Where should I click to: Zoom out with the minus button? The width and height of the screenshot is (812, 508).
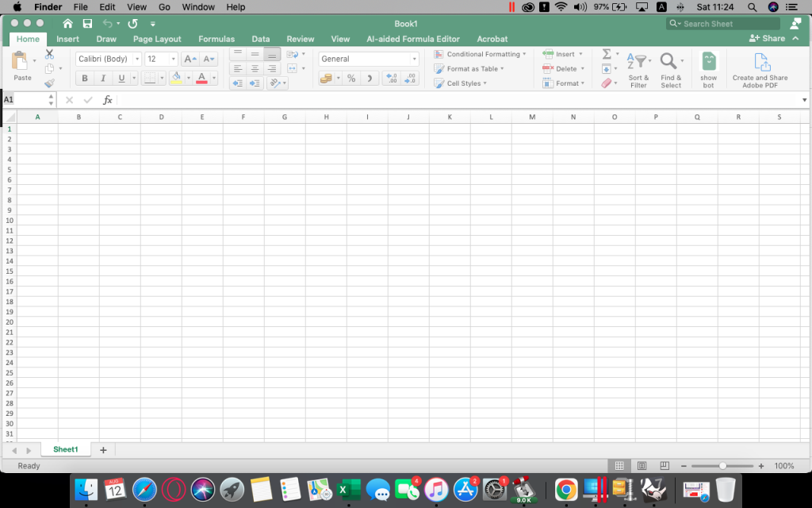click(x=684, y=466)
